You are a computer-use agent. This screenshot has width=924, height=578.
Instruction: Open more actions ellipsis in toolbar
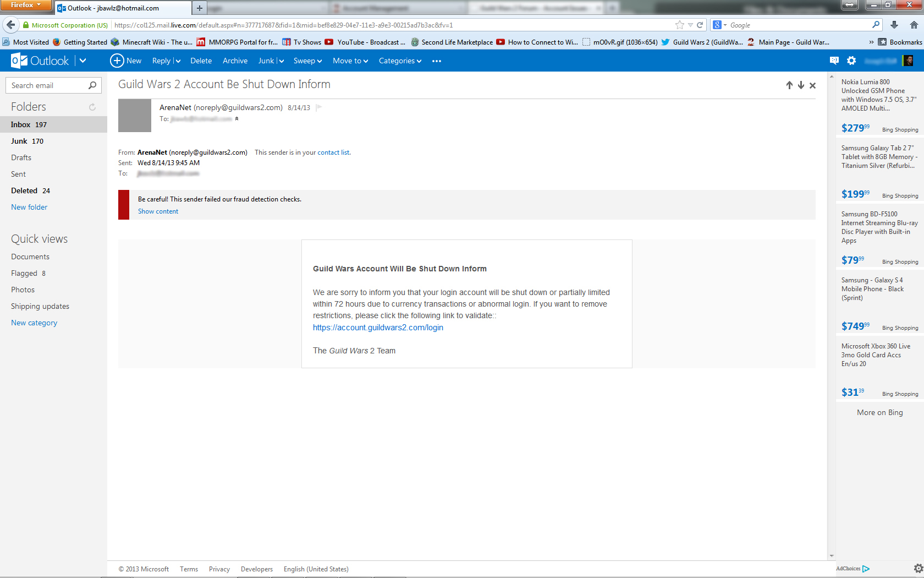[x=437, y=61]
